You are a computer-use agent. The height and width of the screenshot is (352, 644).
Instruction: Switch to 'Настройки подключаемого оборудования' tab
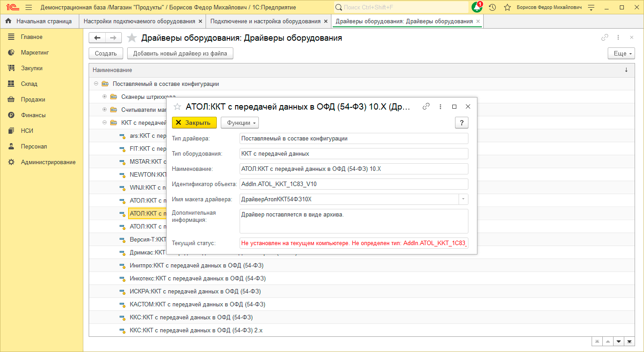click(x=139, y=21)
